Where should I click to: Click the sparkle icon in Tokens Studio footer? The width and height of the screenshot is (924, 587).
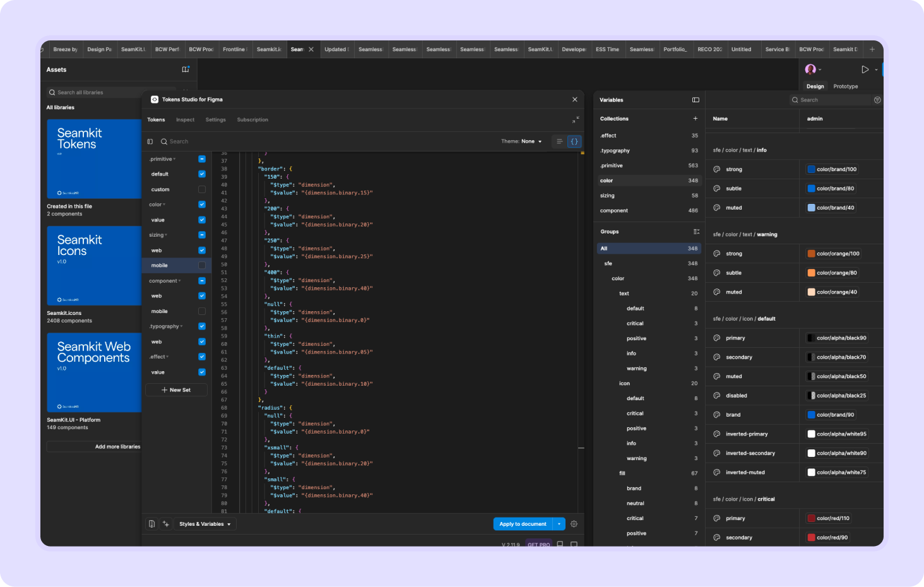click(166, 524)
